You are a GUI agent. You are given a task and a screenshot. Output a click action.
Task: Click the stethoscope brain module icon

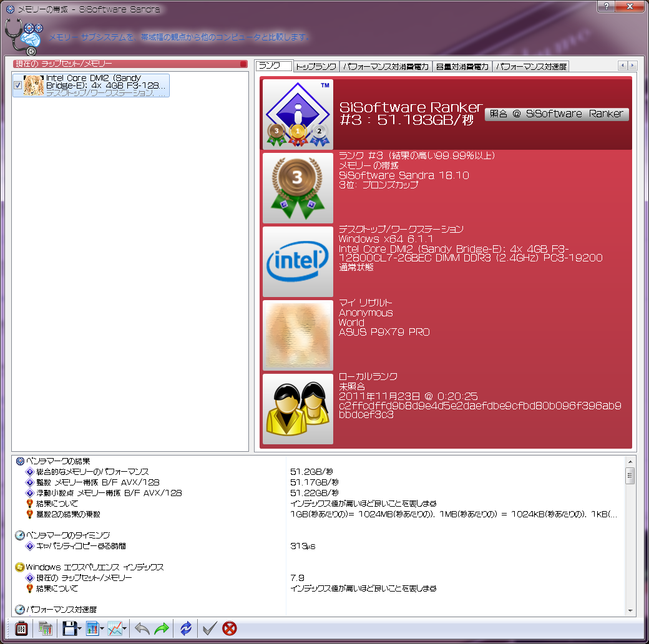tap(24, 36)
